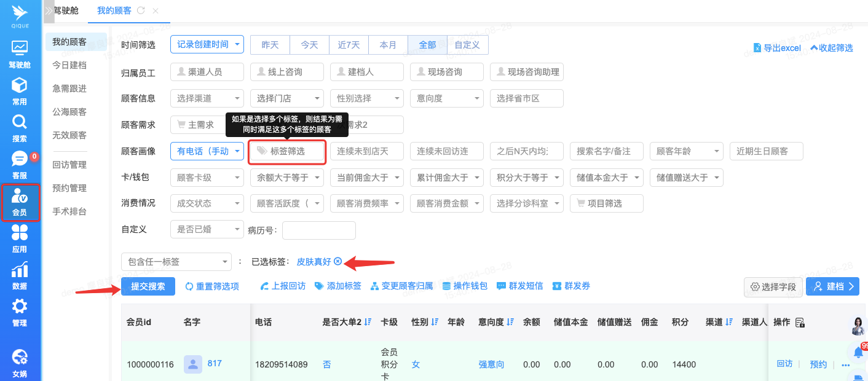This screenshot has width=868, height=381.
Task: Open 回访管理 in side menu
Action: tap(69, 165)
